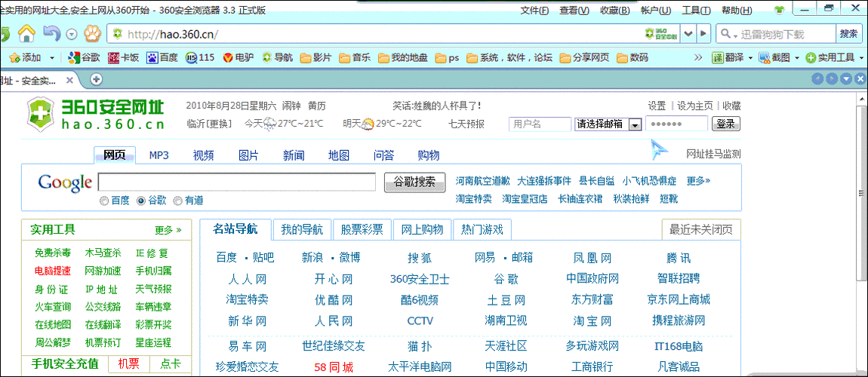Open the address bar history dropdown arrow
Viewport: 868px width, 377px height.
tap(688, 34)
